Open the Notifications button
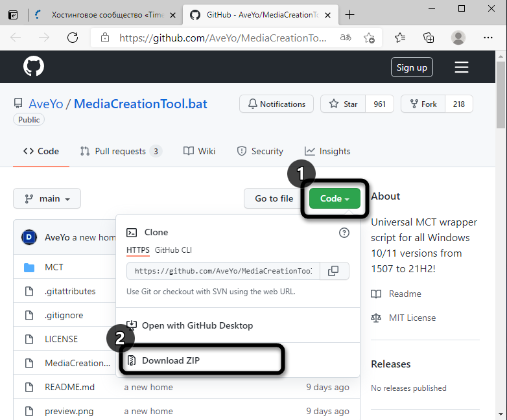The image size is (507, 420). 276,104
